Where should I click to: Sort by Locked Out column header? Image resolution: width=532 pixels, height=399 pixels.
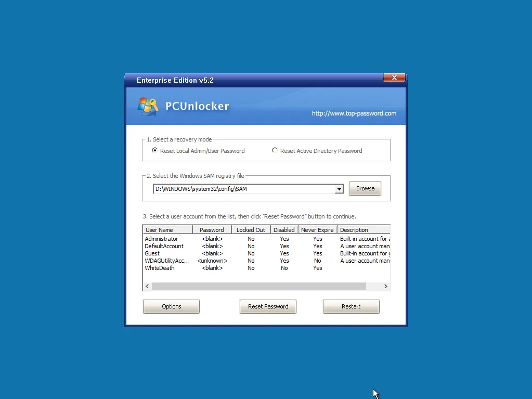[251, 230]
